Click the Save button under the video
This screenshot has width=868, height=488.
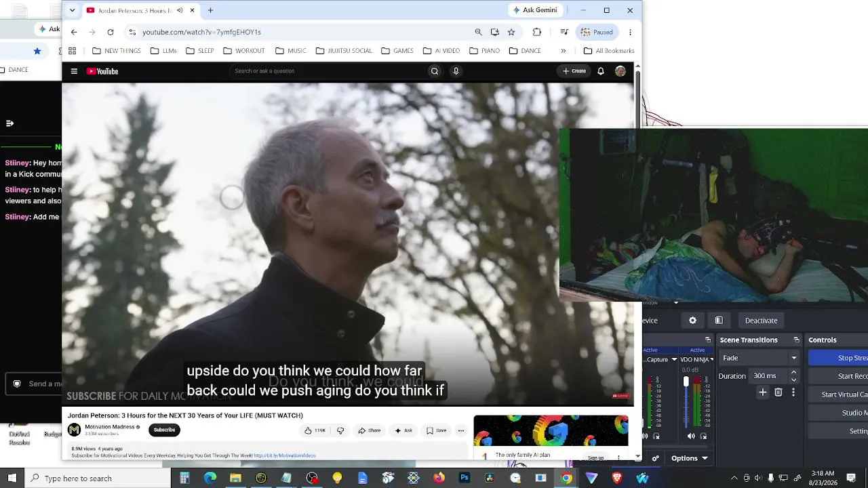[x=436, y=430]
